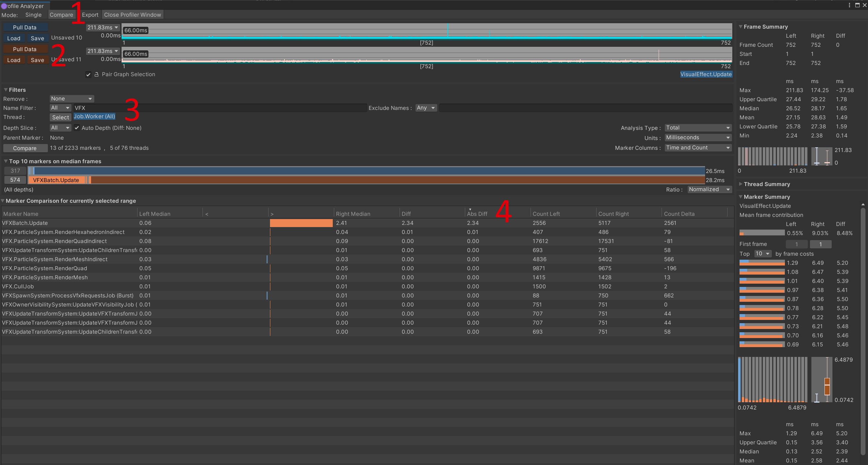Open the Exclude Names Any dropdown
This screenshot has width=868, height=465.
(x=426, y=108)
